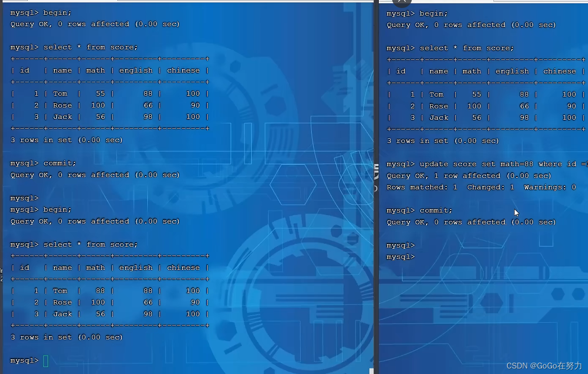Click the cursor block at the left terminal's last prompt
The height and width of the screenshot is (374, 588).
pyautogui.click(x=46, y=361)
